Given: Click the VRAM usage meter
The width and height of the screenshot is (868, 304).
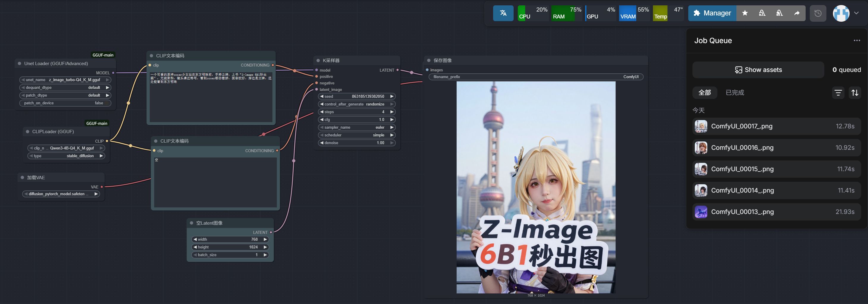Looking at the screenshot, I should [x=635, y=13].
